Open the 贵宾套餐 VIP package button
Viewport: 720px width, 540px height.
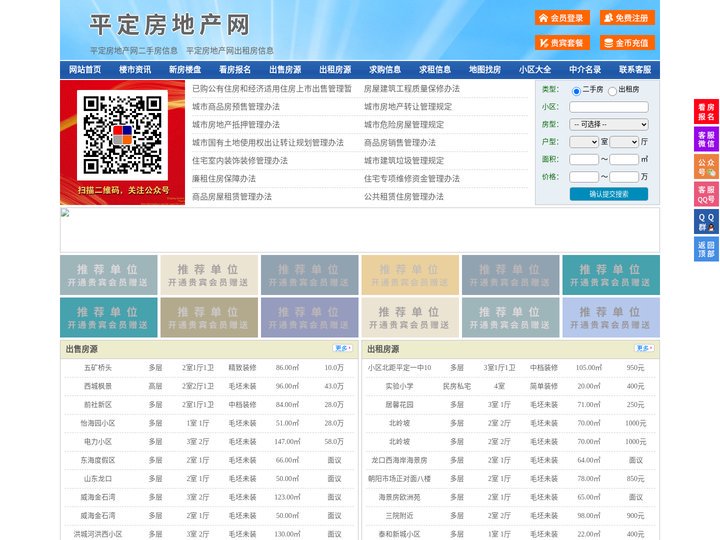[x=562, y=43]
